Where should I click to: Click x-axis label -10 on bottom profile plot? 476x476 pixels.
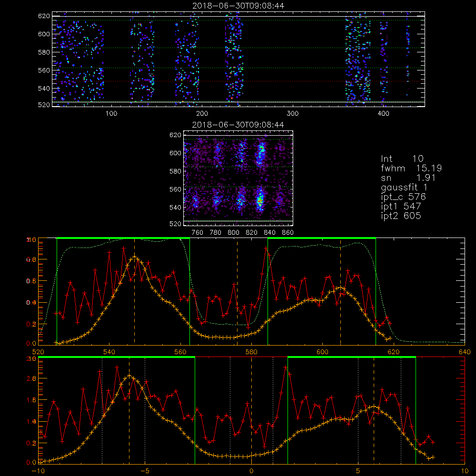point(38,471)
